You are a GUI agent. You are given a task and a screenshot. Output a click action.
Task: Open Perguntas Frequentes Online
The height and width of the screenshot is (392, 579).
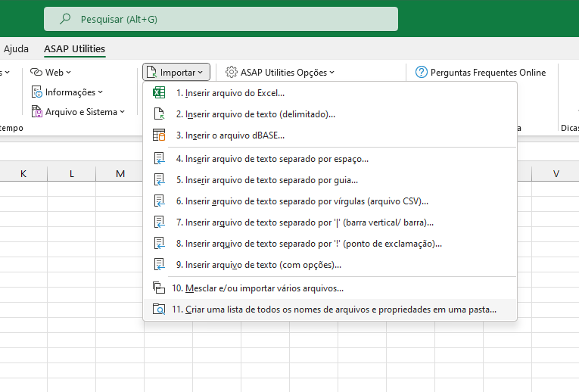click(x=481, y=73)
